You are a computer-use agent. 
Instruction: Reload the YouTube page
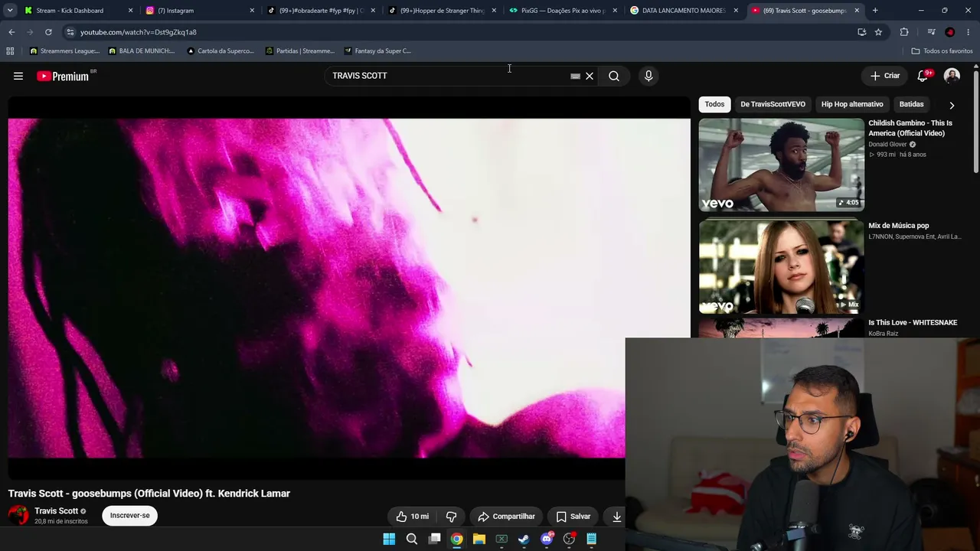48,32
